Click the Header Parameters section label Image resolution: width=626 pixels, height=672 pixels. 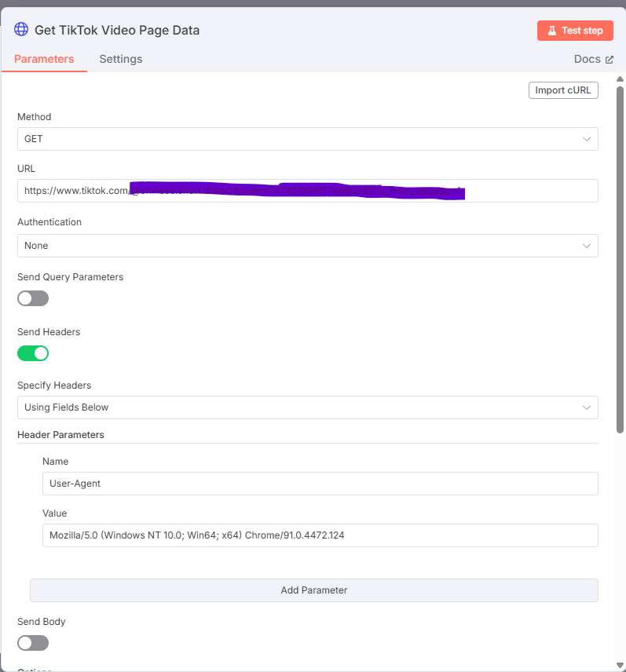60,435
